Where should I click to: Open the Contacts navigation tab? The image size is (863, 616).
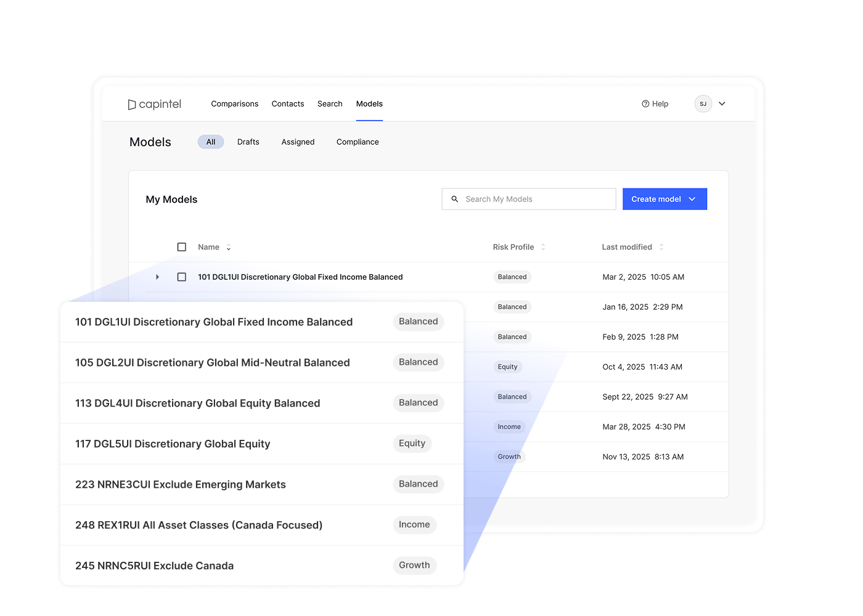click(x=288, y=104)
